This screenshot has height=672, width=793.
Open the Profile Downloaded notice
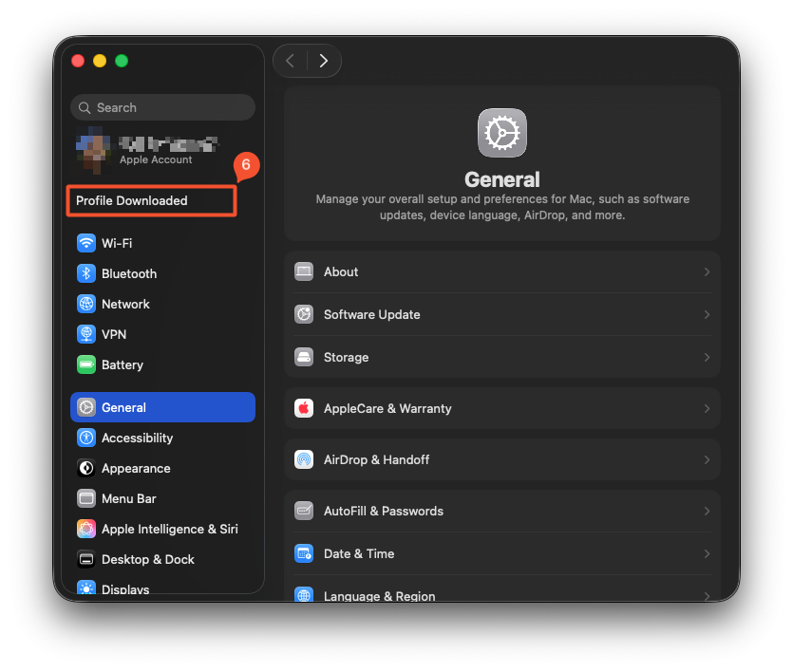[152, 200]
